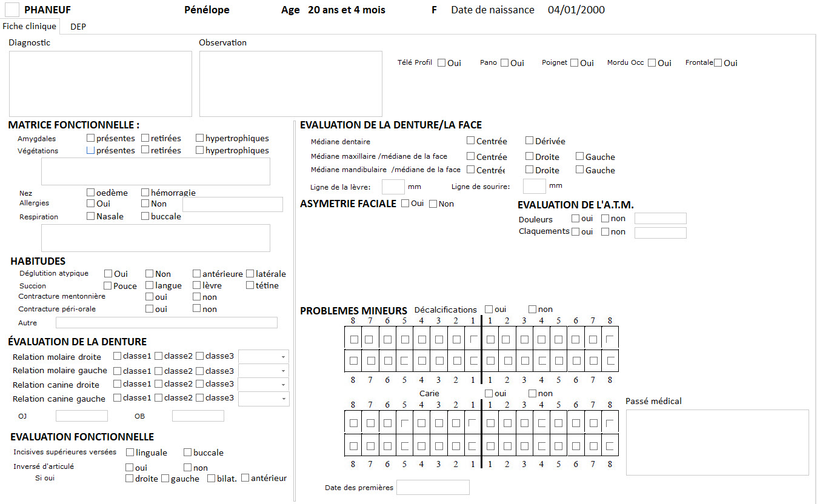Select the Fiche clinique tab
The image size is (817, 504).
[x=30, y=27]
